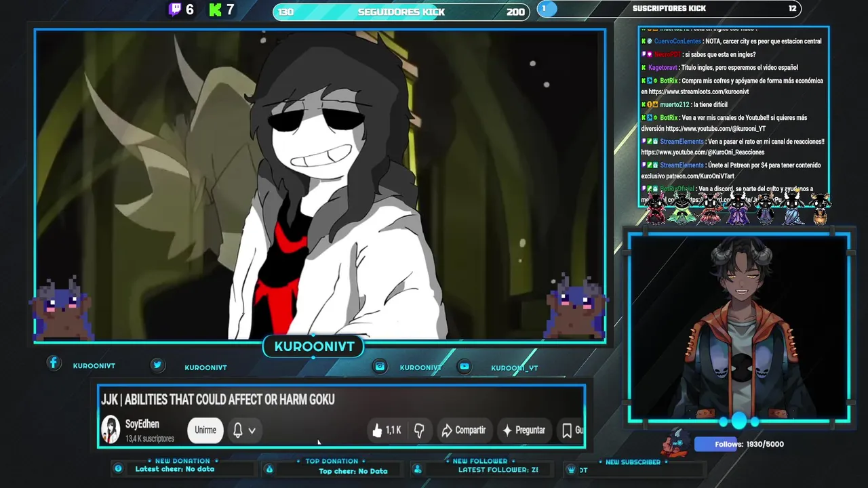The height and width of the screenshot is (488, 868).
Task: Click the New Follower person icon
Action: tap(418, 469)
